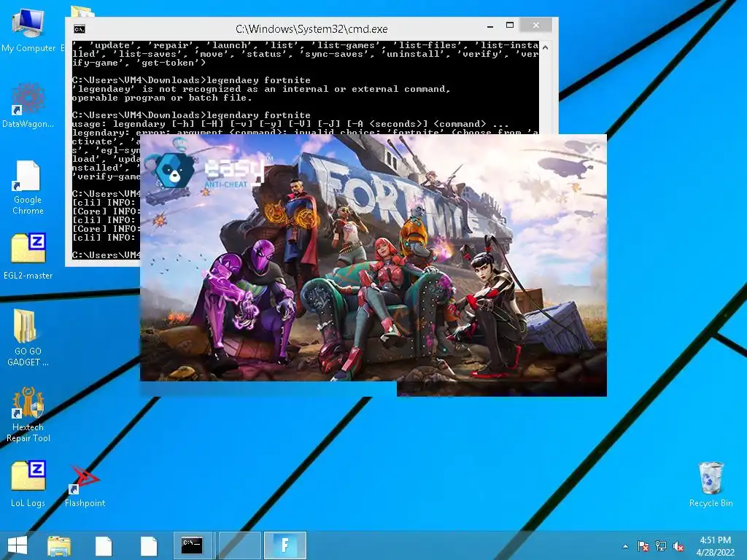This screenshot has width=747, height=560.
Task: Open the My Computer desktop icon
Action: (x=28, y=29)
